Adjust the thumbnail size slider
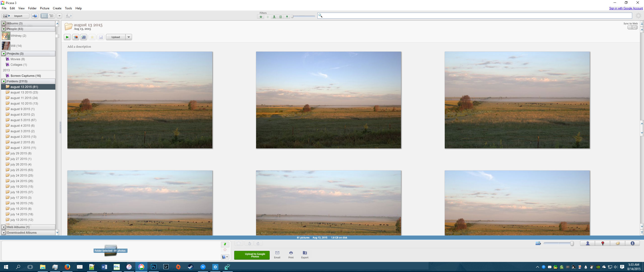Viewport: 644px width, 272px height. 572,243
